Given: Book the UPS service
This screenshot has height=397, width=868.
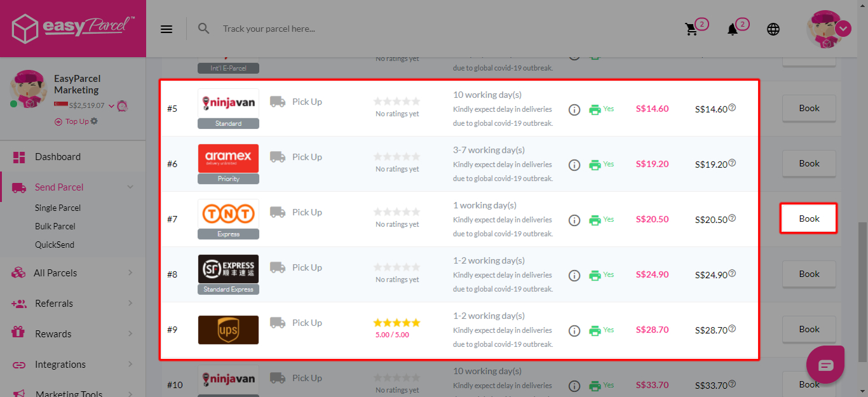Looking at the screenshot, I should [809, 330].
